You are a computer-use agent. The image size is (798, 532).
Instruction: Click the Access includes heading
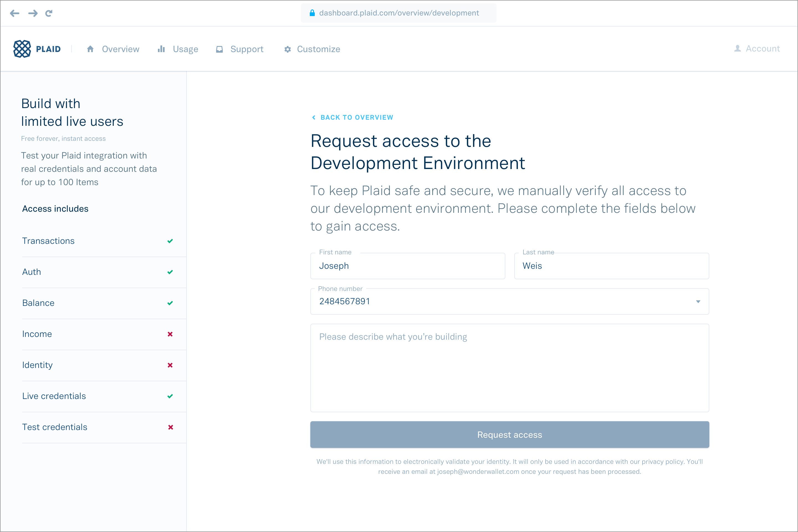[x=55, y=209]
